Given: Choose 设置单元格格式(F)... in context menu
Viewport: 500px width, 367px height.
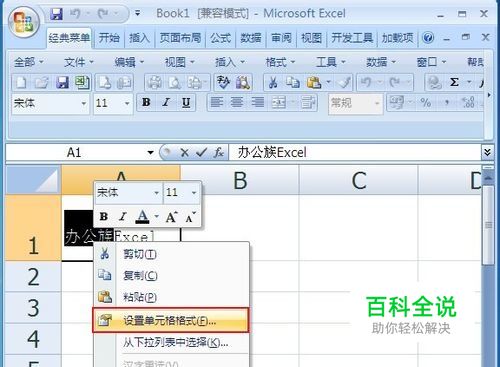Looking at the screenshot, I should point(171,320).
